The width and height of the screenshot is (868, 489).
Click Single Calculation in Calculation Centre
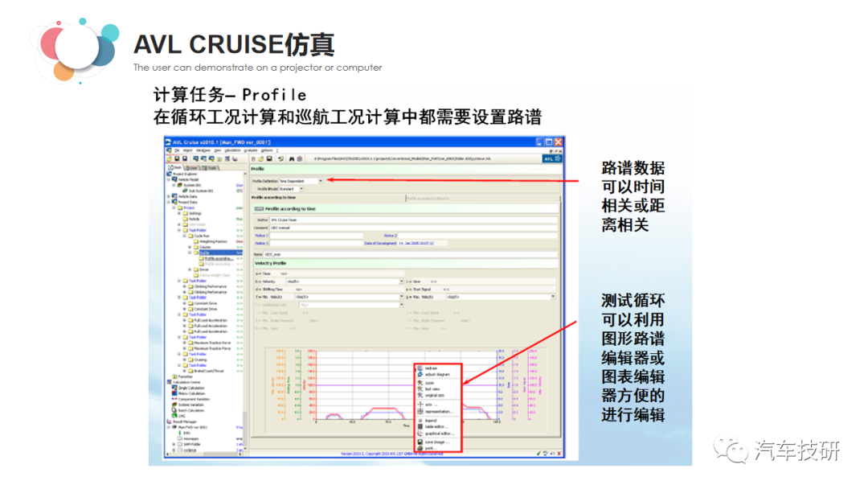pyautogui.click(x=190, y=387)
